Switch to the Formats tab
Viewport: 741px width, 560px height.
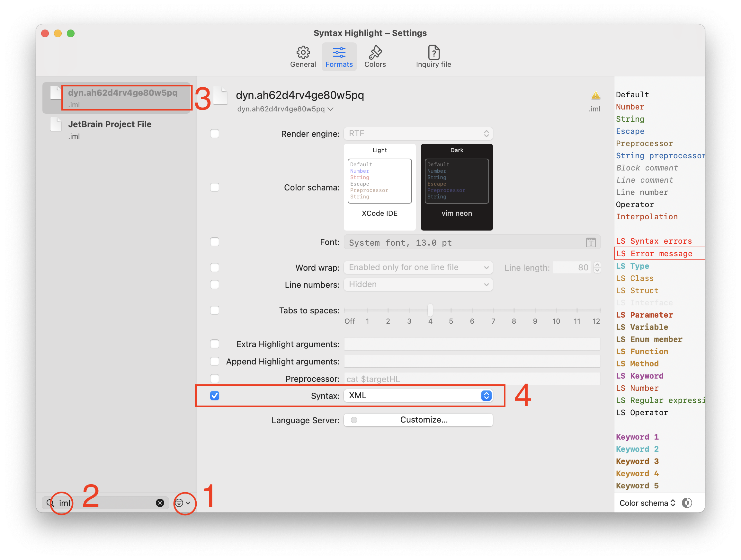pyautogui.click(x=339, y=57)
